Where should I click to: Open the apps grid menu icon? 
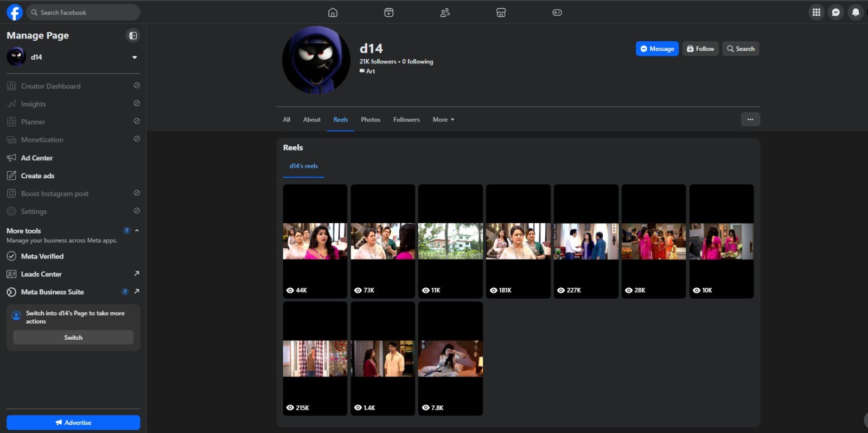pyautogui.click(x=816, y=12)
